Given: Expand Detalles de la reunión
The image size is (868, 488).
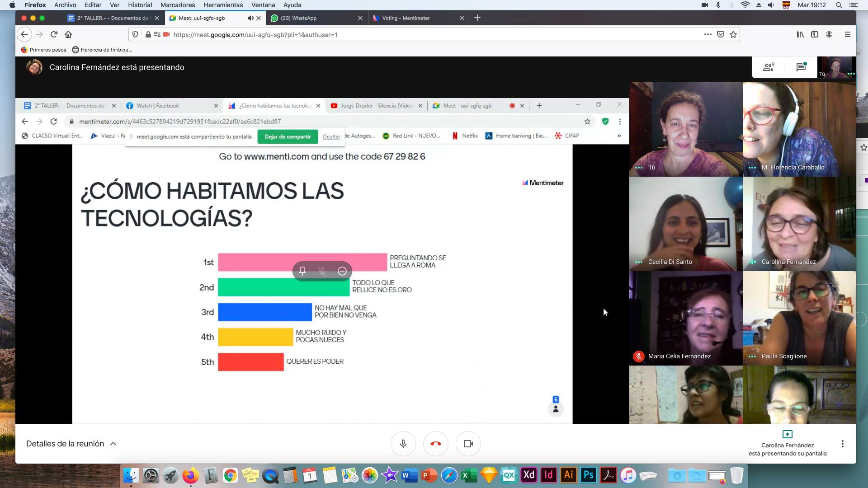Looking at the screenshot, I should (71, 444).
